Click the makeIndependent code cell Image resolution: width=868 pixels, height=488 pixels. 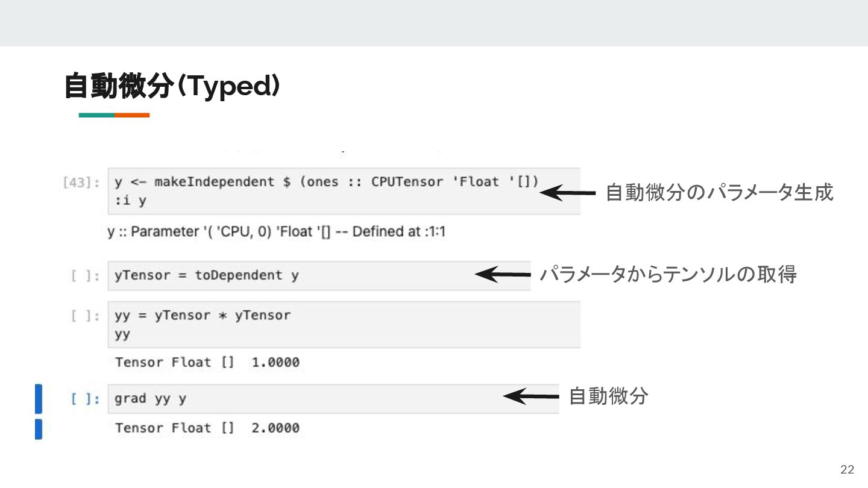pos(344,191)
